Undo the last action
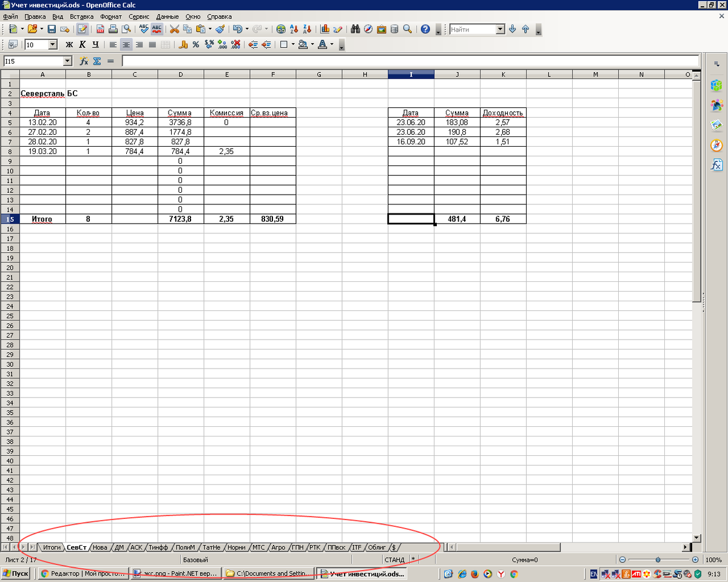The height and width of the screenshot is (582, 728). pyautogui.click(x=238, y=29)
